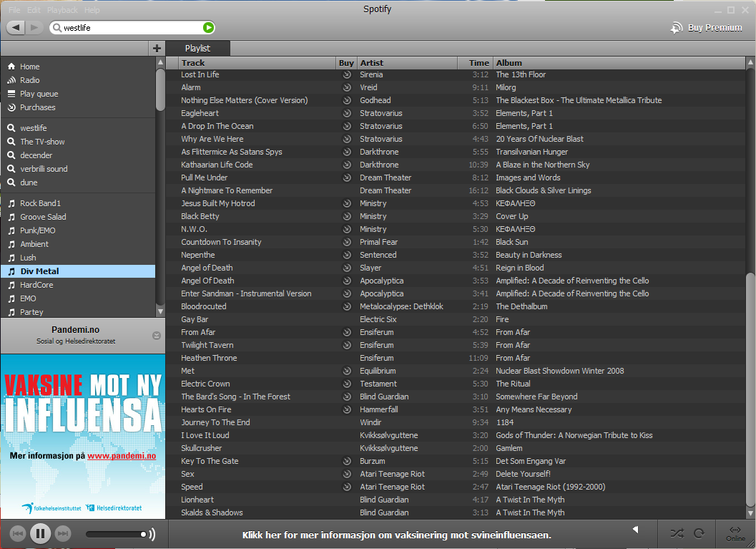Go forward with the forward arrow button
The image size is (756, 549).
click(x=34, y=27)
